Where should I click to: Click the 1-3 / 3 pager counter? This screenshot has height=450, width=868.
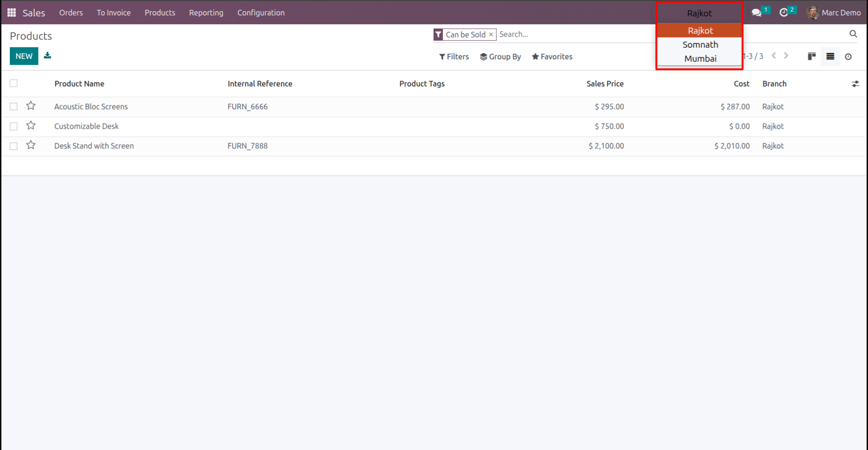(x=753, y=56)
